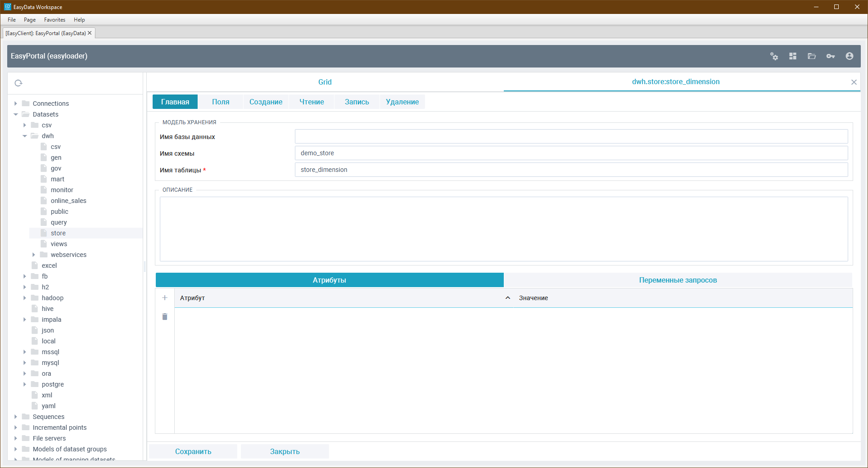Viewport: 868px width, 468px height.
Task: Delete attribute using trash icon
Action: pos(165,317)
